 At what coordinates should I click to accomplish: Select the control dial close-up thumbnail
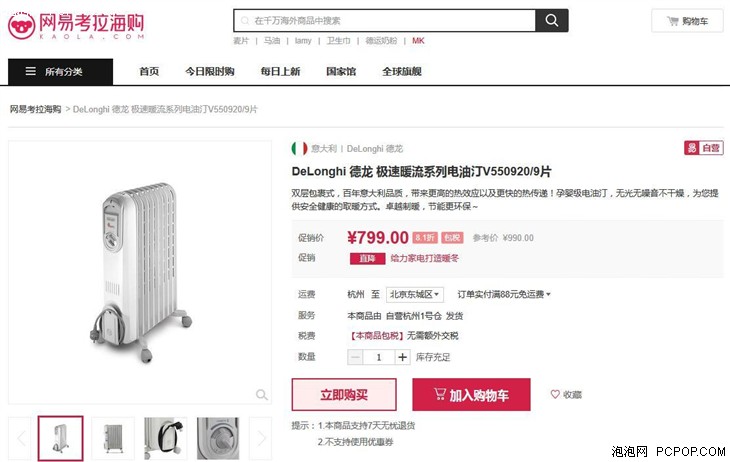pos(218,438)
